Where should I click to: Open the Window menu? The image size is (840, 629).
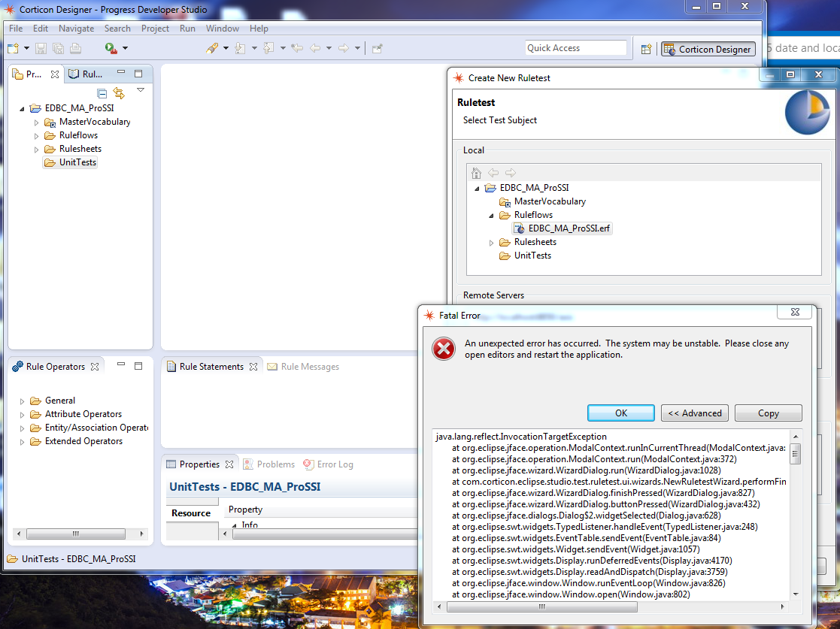(223, 29)
